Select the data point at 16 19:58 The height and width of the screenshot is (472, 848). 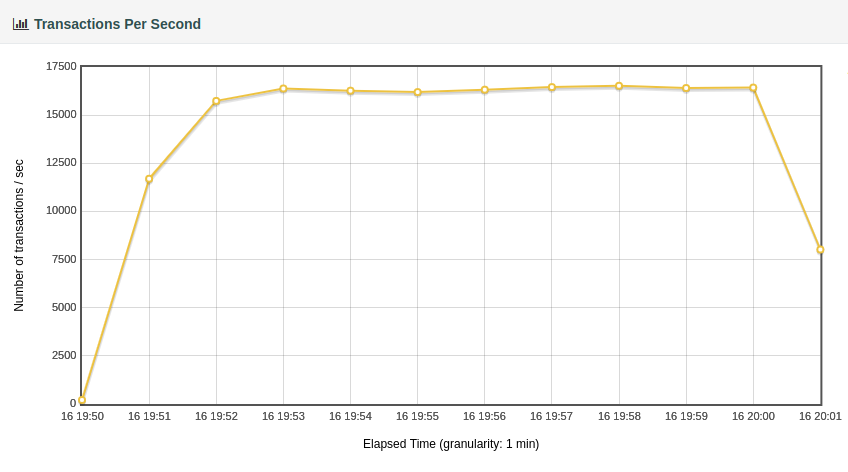[x=619, y=86]
